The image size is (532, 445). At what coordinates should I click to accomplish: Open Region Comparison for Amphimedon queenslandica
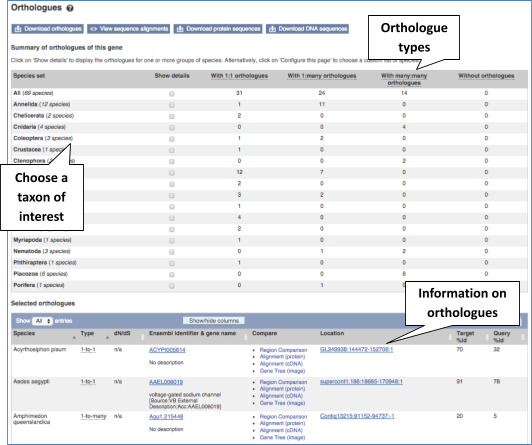pos(283,417)
